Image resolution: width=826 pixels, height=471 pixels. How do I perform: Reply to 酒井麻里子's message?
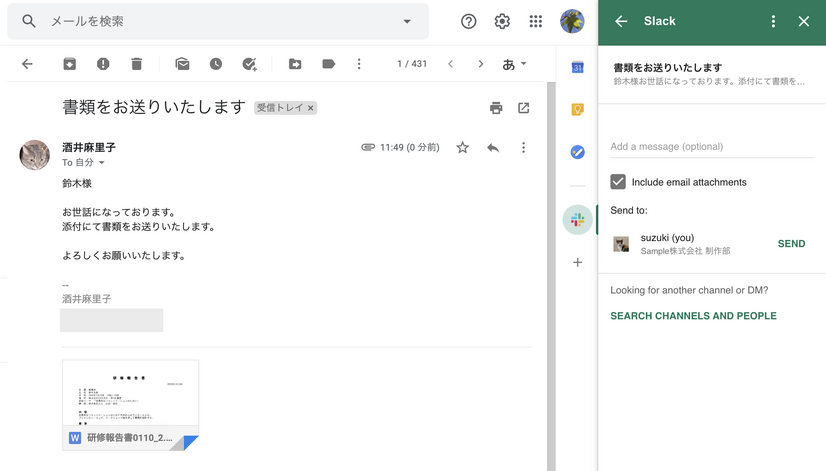tap(493, 148)
